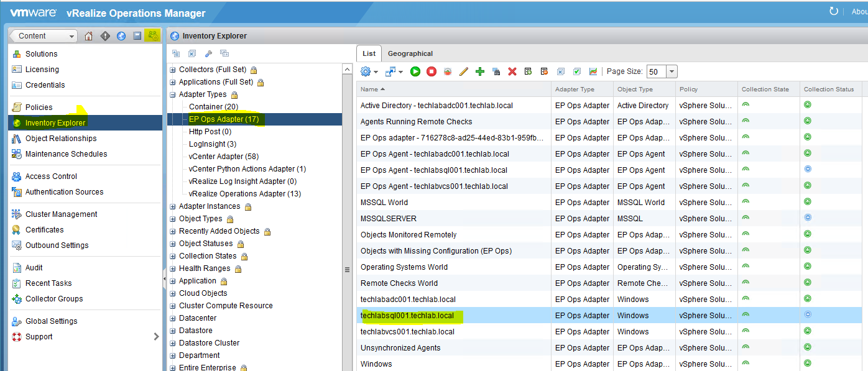This screenshot has height=371, width=868.
Task: Open Policies in the left menu
Action: coord(39,108)
